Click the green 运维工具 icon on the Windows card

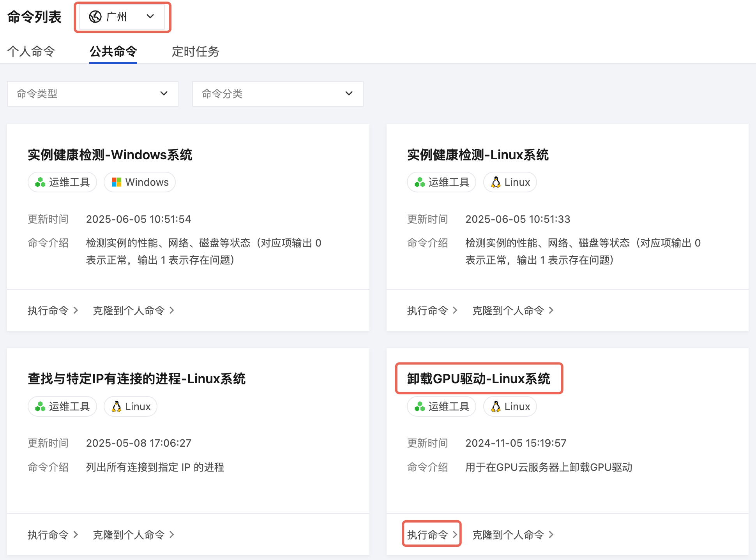pyautogui.click(x=40, y=182)
